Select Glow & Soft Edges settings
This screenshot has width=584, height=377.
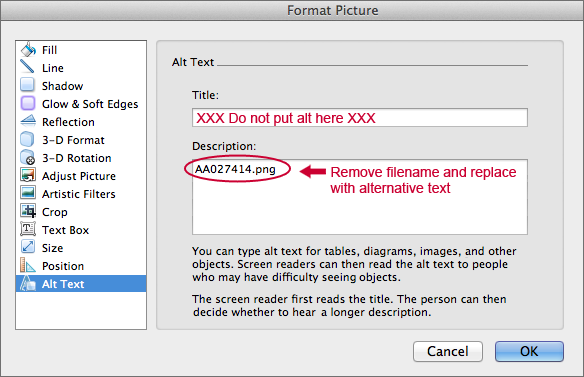click(x=81, y=104)
